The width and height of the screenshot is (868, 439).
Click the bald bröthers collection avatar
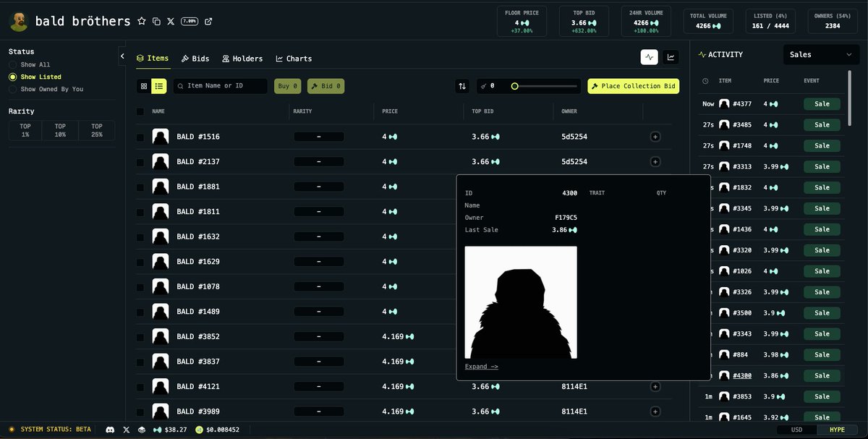coord(19,22)
